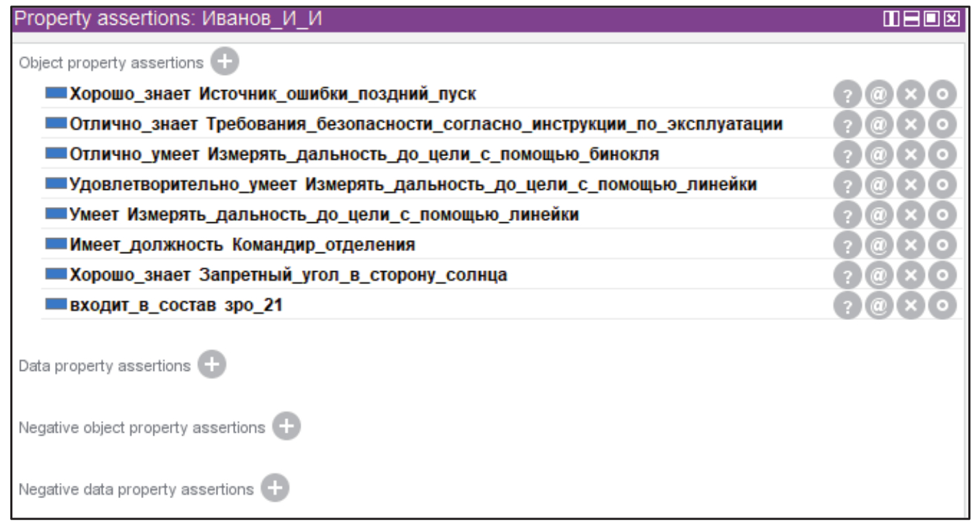980x527 pixels.
Task: Explain inference for Источник_ошибки_поздний_пуск assertion
Action: click(x=847, y=94)
